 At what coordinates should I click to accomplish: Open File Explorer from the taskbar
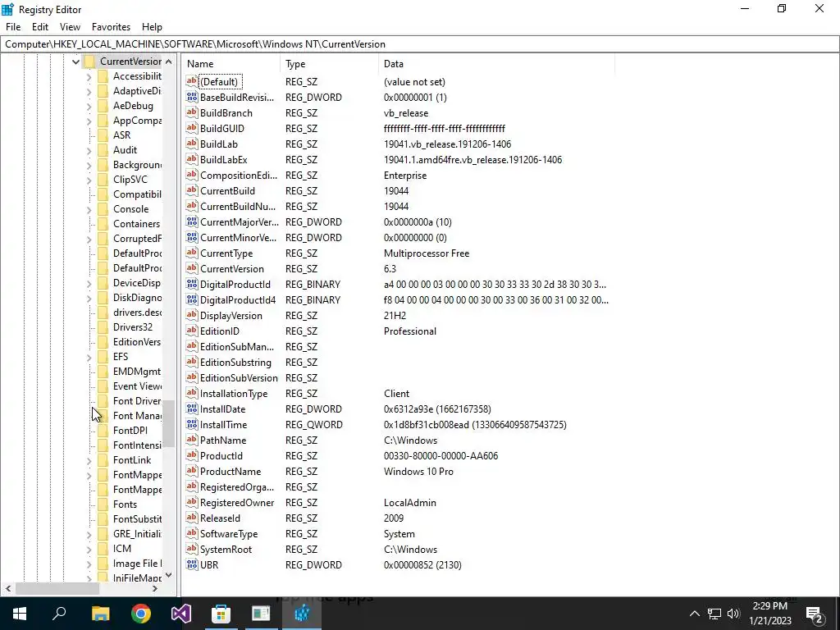[100, 614]
